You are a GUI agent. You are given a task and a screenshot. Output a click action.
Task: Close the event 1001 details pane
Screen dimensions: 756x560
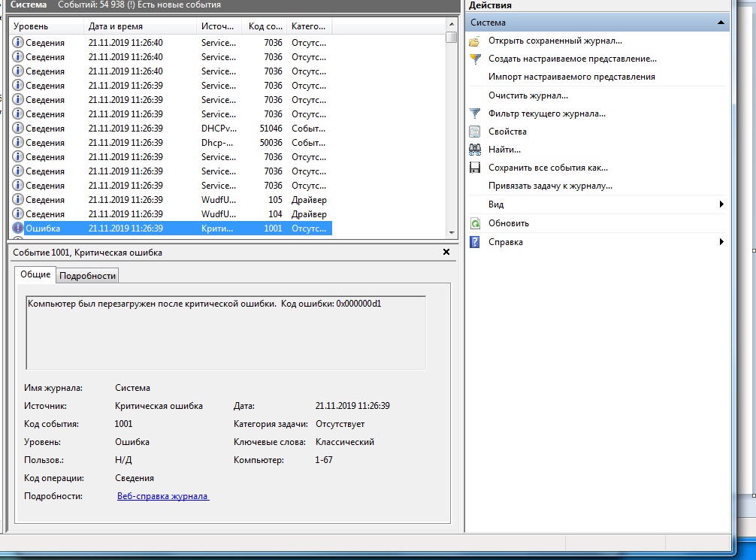click(446, 253)
